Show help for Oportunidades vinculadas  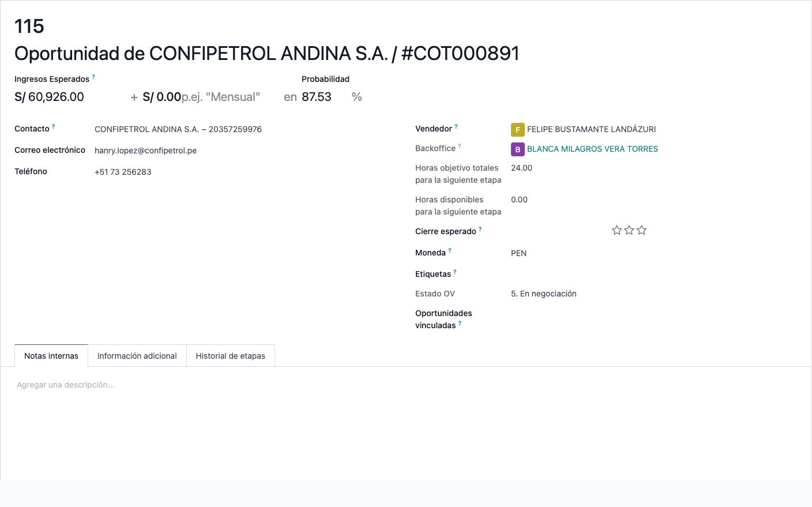pyautogui.click(x=460, y=323)
